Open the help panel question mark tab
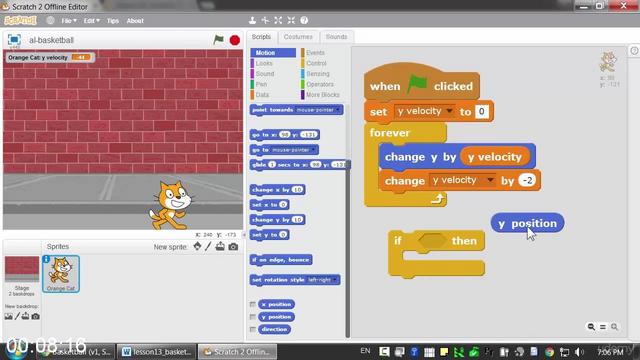Screen dimensions: 640x360 (x=634, y=51)
